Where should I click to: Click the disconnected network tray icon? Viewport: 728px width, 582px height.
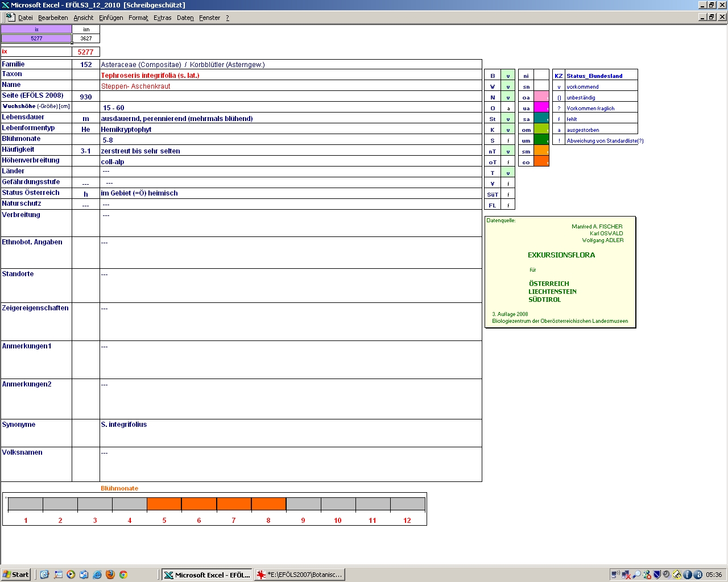coord(626,575)
